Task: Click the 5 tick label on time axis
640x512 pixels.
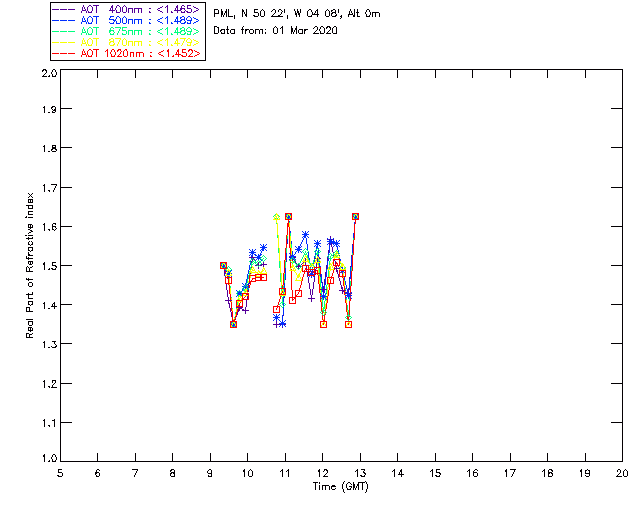Action: click(60, 472)
